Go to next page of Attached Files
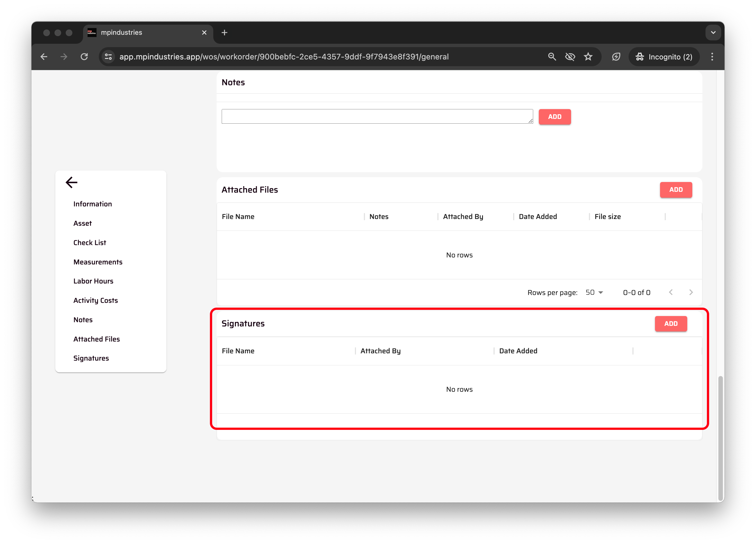This screenshot has height=544, width=756. click(x=691, y=292)
